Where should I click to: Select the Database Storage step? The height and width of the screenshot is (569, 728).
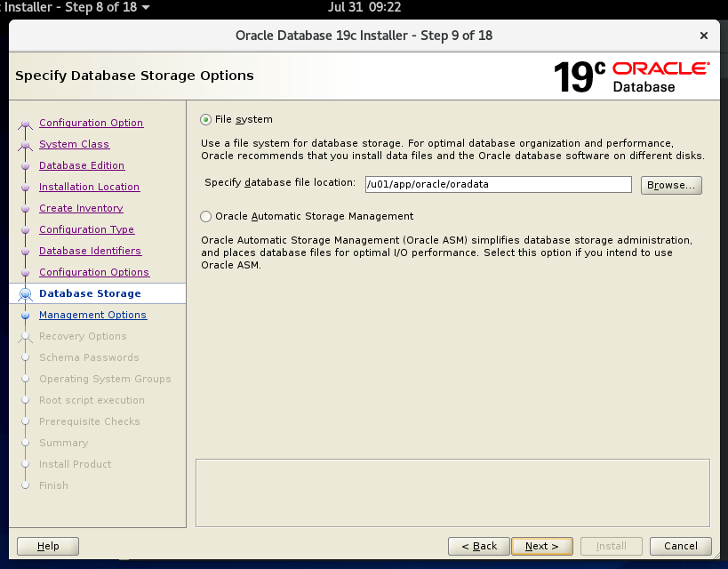[90, 293]
